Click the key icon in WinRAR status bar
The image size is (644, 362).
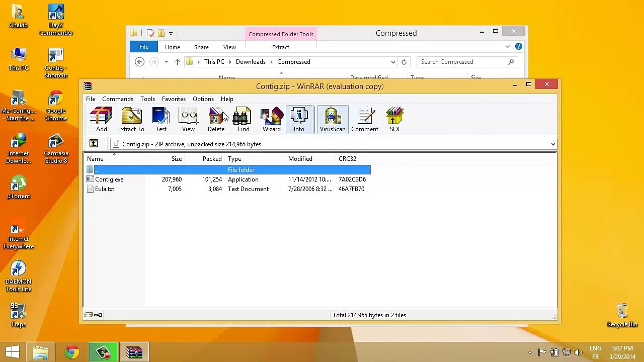point(99,315)
